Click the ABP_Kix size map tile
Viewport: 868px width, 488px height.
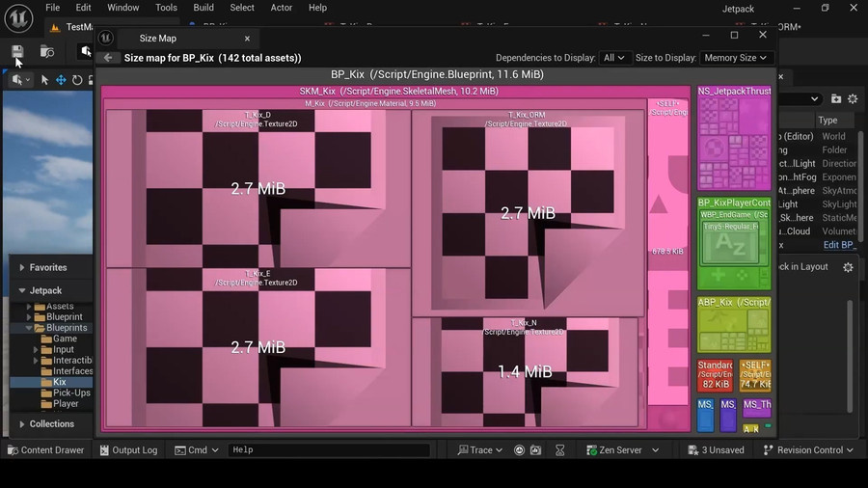point(734,325)
